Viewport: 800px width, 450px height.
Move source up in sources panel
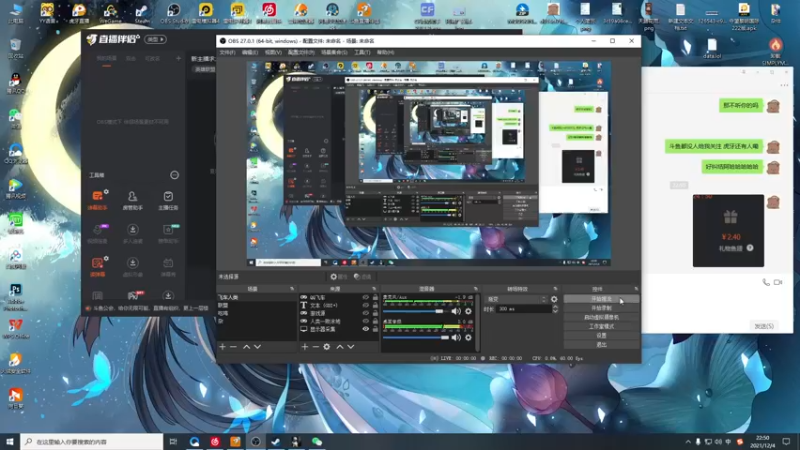point(340,347)
